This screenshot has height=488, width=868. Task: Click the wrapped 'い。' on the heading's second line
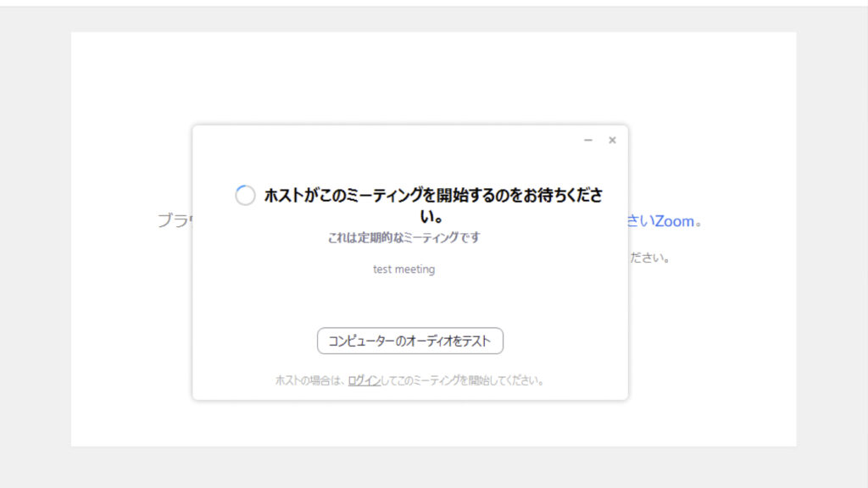(x=433, y=216)
